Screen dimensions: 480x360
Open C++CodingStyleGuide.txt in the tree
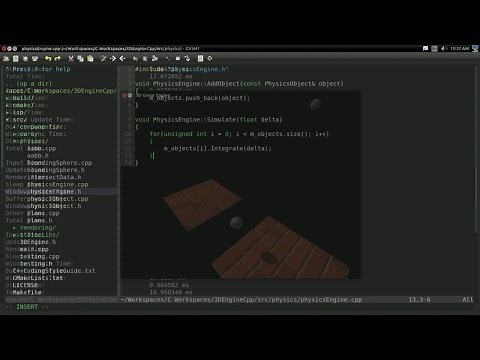(x=54, y=271)
